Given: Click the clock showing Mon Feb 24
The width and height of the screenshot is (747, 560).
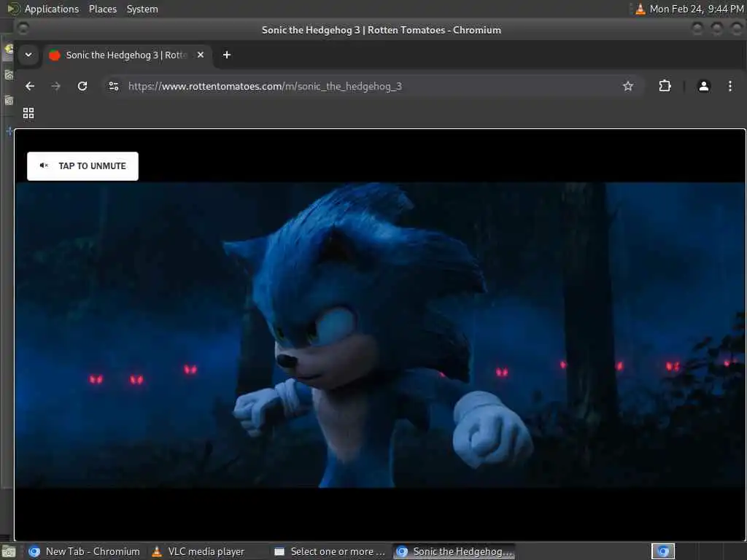Looking at the screenshot, I should pos(696,9).
